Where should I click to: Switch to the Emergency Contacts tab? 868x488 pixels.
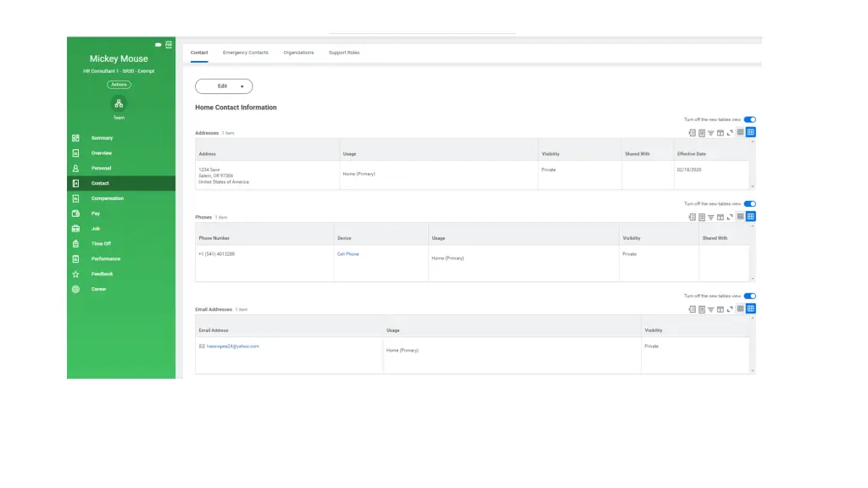(x=245, y=53)
